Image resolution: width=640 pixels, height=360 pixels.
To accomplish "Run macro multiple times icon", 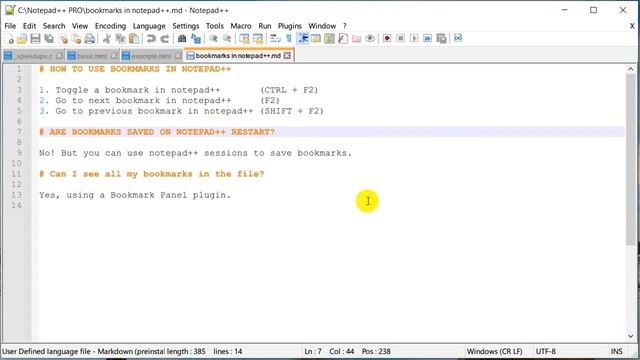I will pos(427,39).
